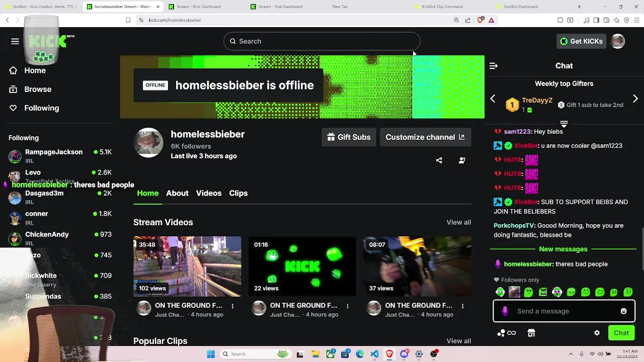Show next top gifter arrow

click(x=635, y=99)
